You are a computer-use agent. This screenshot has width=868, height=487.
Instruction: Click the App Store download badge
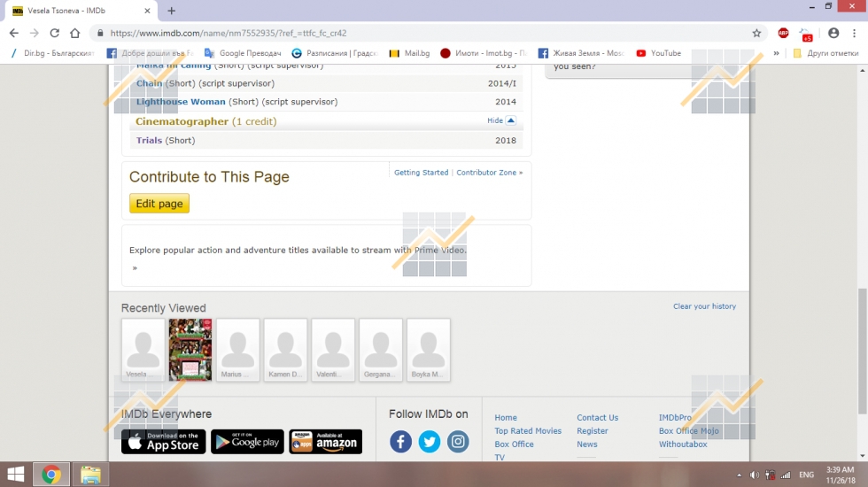163,442
